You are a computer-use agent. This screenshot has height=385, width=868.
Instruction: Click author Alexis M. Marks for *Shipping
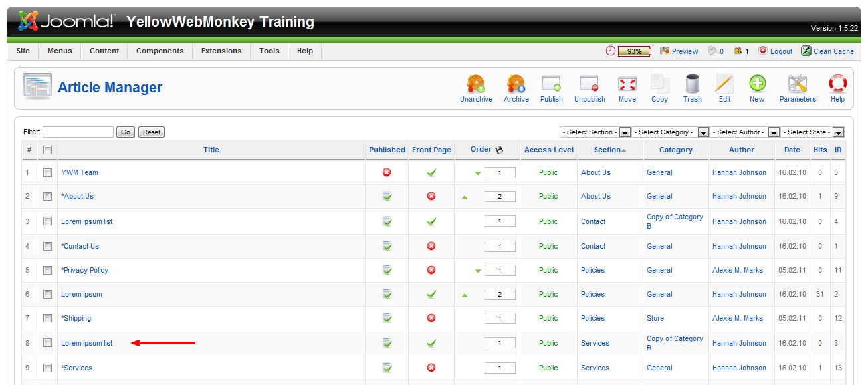[738, 318]
